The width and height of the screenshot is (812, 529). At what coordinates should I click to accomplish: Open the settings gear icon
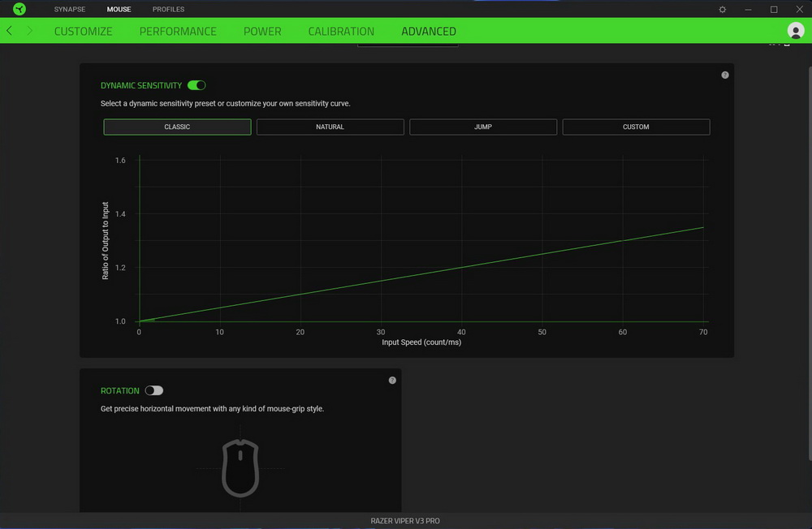[723, 10]
